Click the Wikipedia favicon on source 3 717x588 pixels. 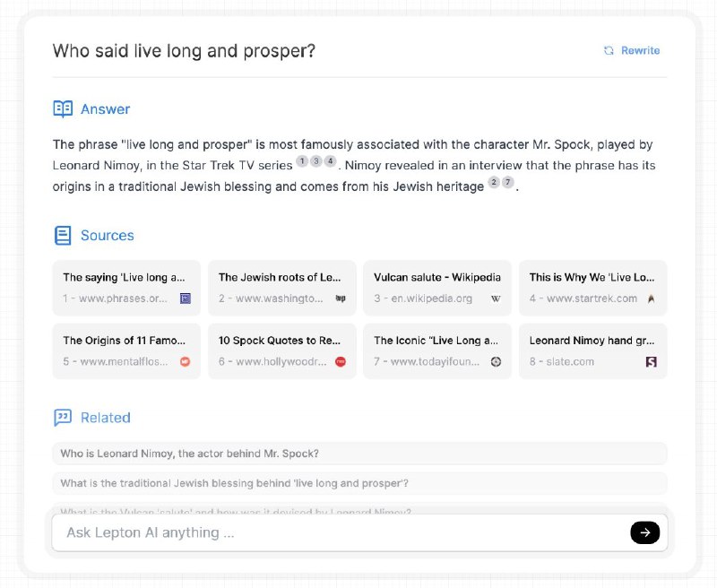(496, 298)
